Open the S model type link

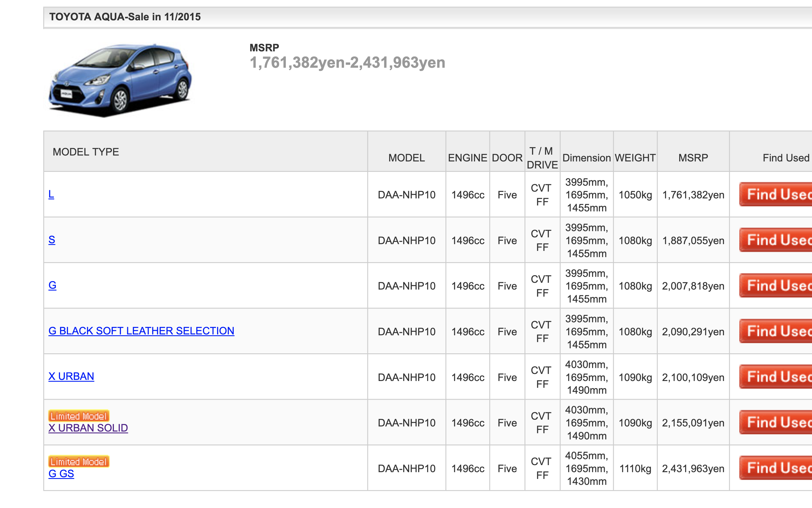click(x=52, y=240)
